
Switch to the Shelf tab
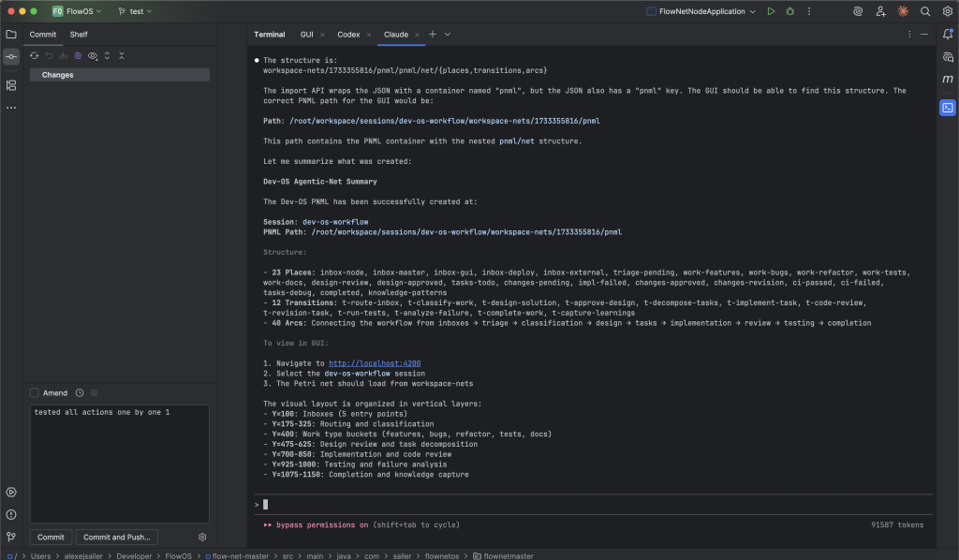click(79, 35)
